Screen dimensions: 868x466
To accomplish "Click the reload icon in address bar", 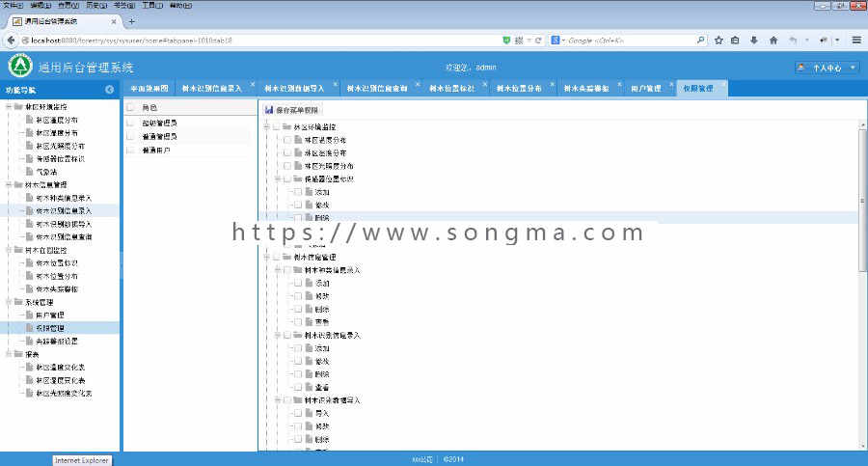I will click(538, 41).
